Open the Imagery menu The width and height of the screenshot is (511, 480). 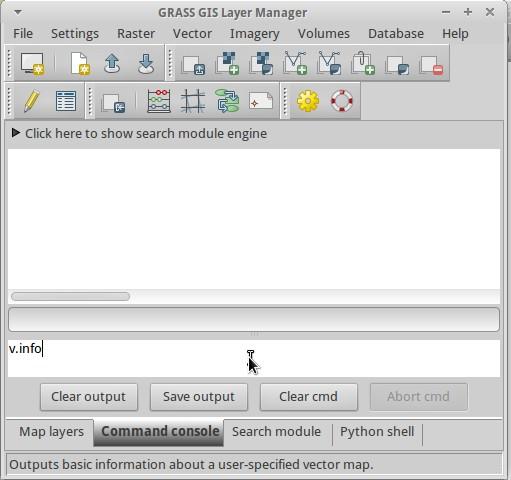(255, 34)
